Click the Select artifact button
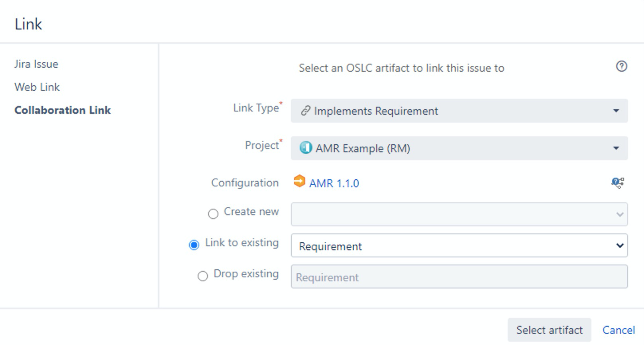The height and width of the screenshot is (345, 644). click(x=549, y=330)
